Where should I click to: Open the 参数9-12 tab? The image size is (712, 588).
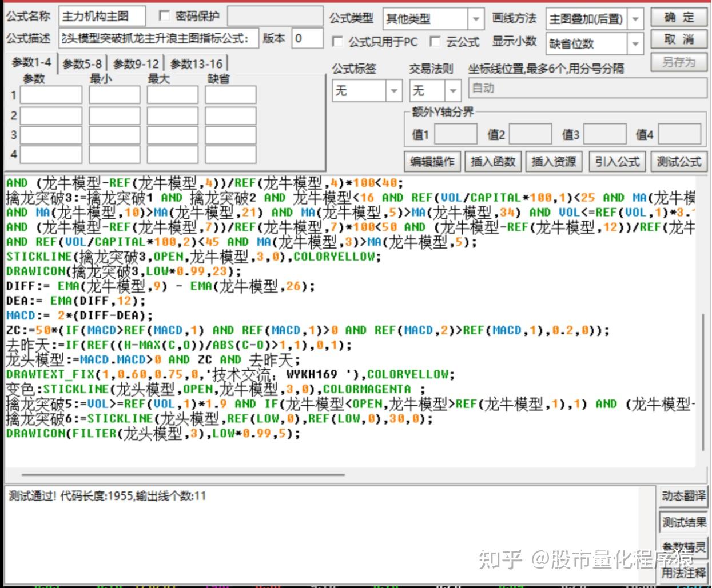pyautogui.click(x=136, y=64)
